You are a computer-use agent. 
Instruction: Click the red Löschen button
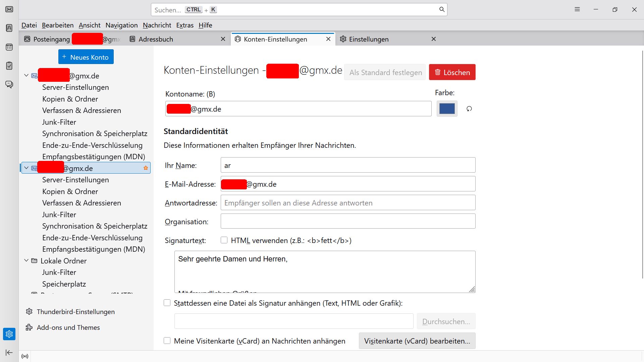point(452,72)
